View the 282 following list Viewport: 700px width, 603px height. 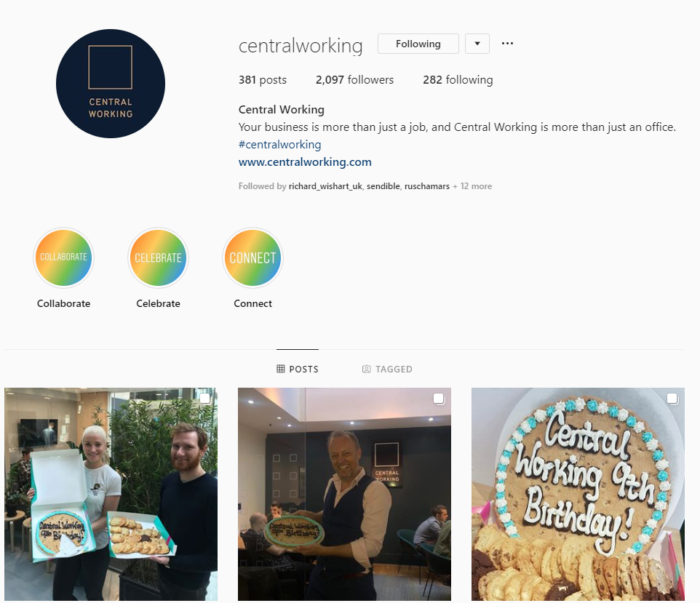tap(458, 80)
